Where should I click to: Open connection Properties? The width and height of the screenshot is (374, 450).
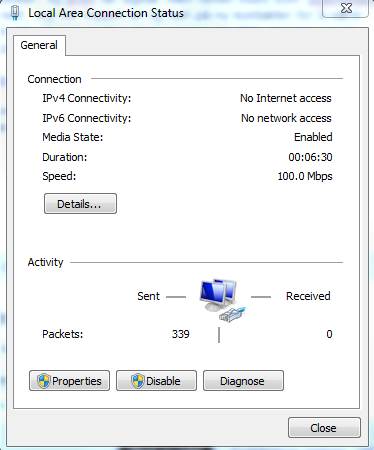pos(69,380)
